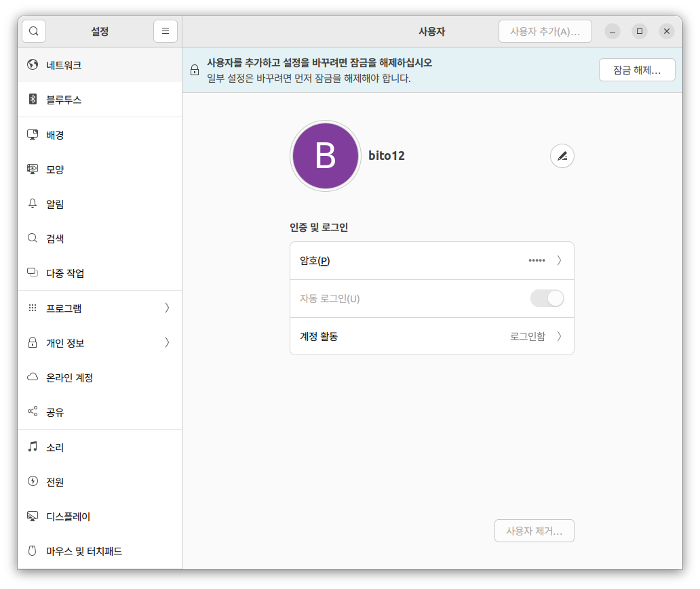Click the monitor icon beside 배경

(33, 134)
